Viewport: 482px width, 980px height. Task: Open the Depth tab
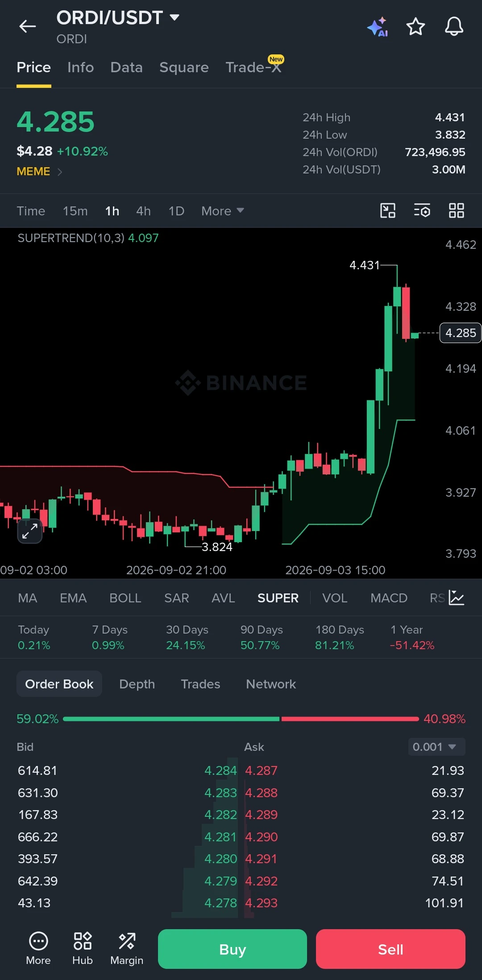click(137, 684)
